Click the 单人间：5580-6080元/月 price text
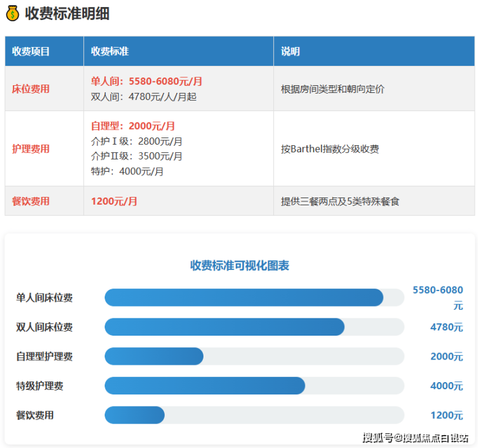Screen dimensions: 478x448 147,81
